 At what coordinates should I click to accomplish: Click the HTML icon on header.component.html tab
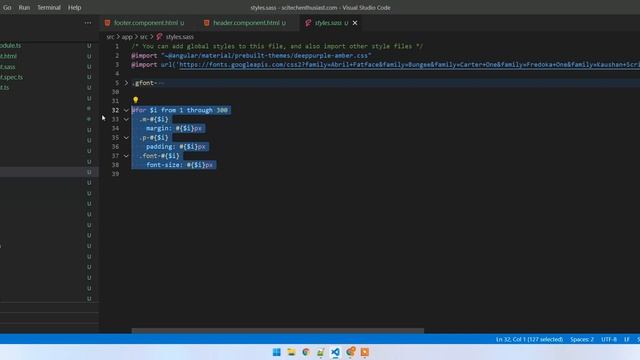point(207,23)
